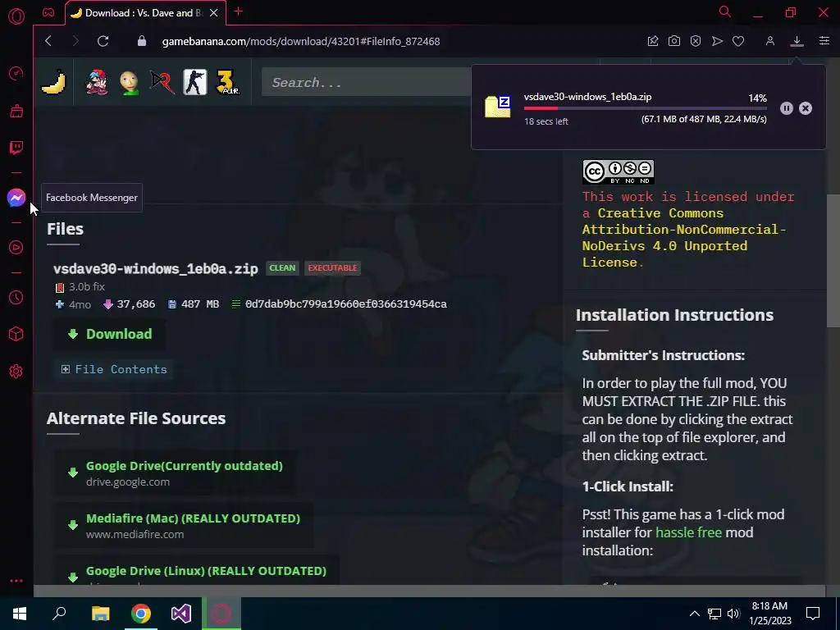Open Settings gear in Opera sidebar
The width and height of the screenshot is (840, 630).
16,372
